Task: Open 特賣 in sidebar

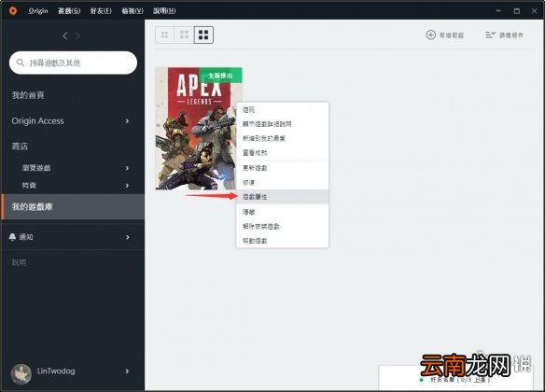Action: 29,185
